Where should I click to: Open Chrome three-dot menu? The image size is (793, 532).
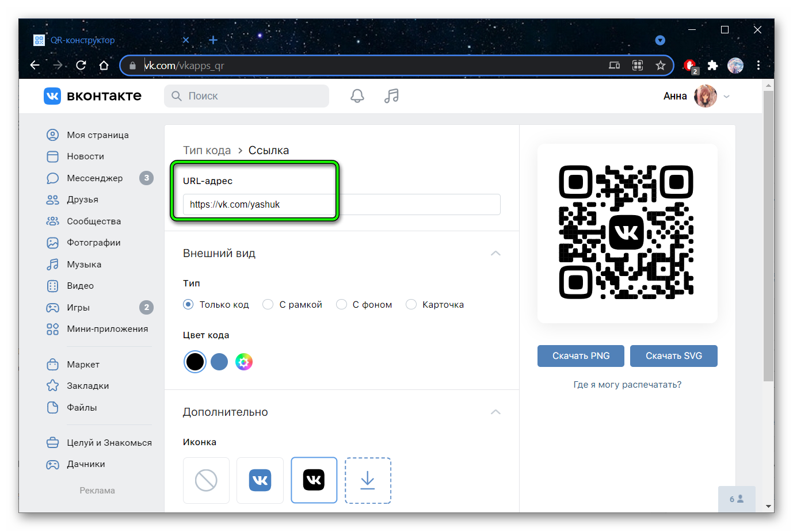tap(758, 66)
